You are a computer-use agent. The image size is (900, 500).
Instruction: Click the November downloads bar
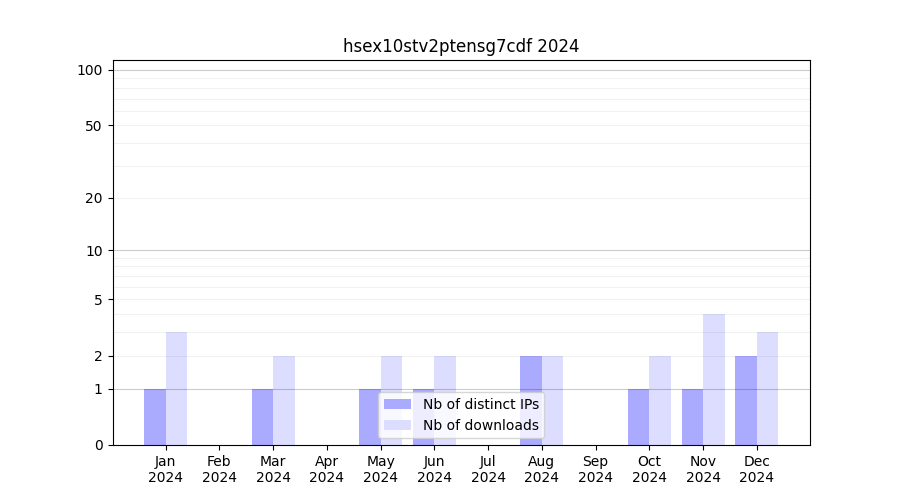[714, 379]
